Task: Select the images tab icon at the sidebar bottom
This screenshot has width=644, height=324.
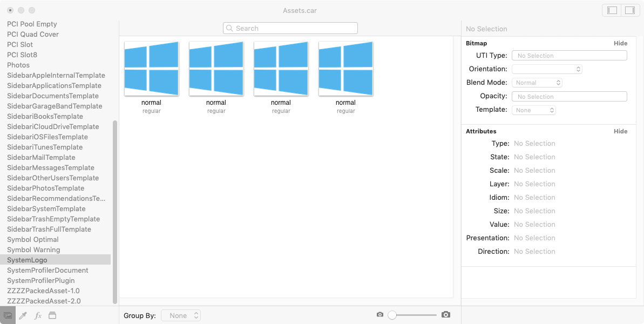Action: coord(8,315)
